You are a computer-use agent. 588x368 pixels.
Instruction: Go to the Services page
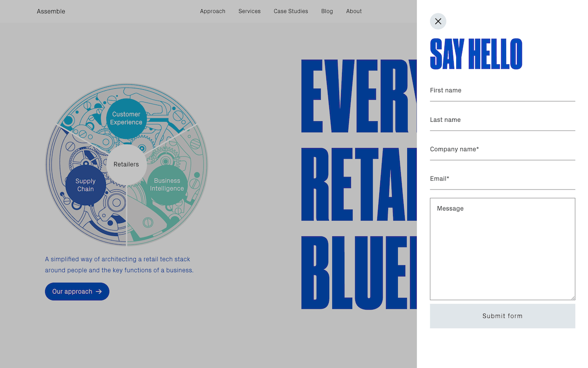(249, 11)
